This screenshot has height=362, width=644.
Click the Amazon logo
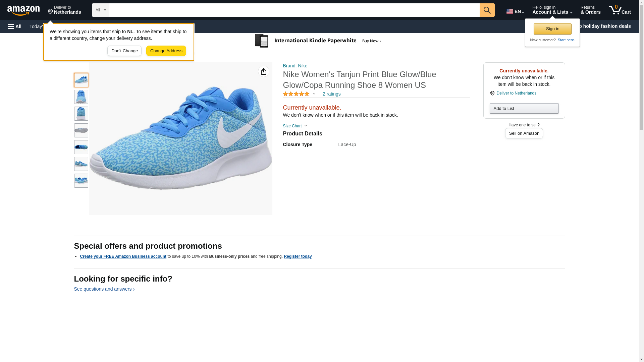(x=23, y=10)
